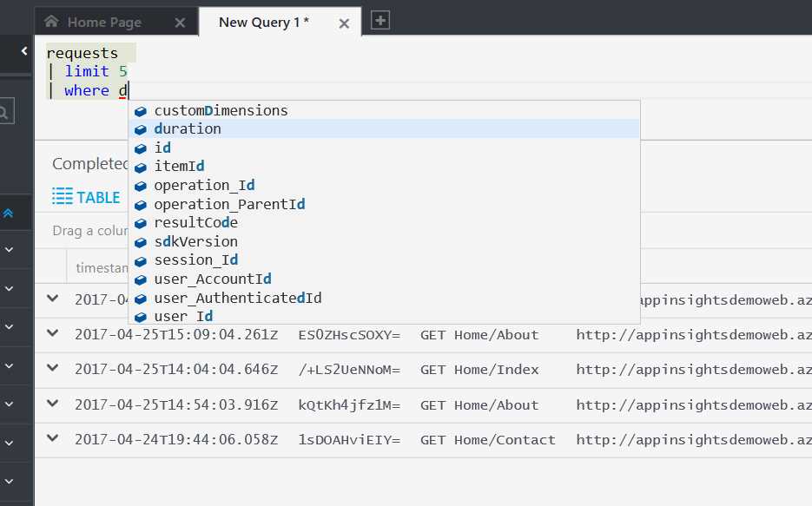Select customDimensions from the autocomplete list
The width and height of the screenshot is (812, 506).
220,110
